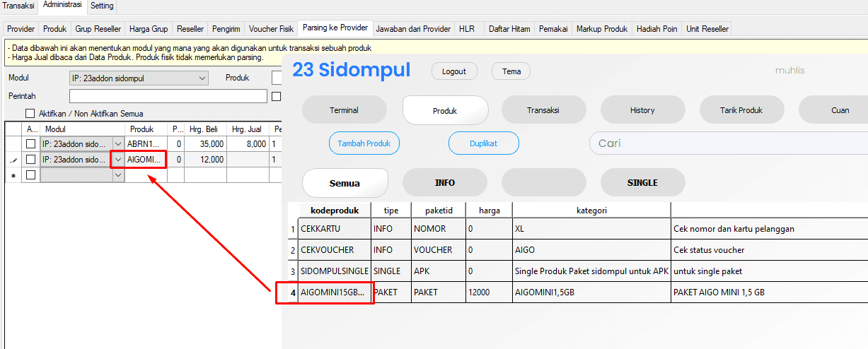Screen dimensions: 868x349
Task: Toggle Aktifkan / Non Aktifkan Semua checkbox
Action: 30,113
